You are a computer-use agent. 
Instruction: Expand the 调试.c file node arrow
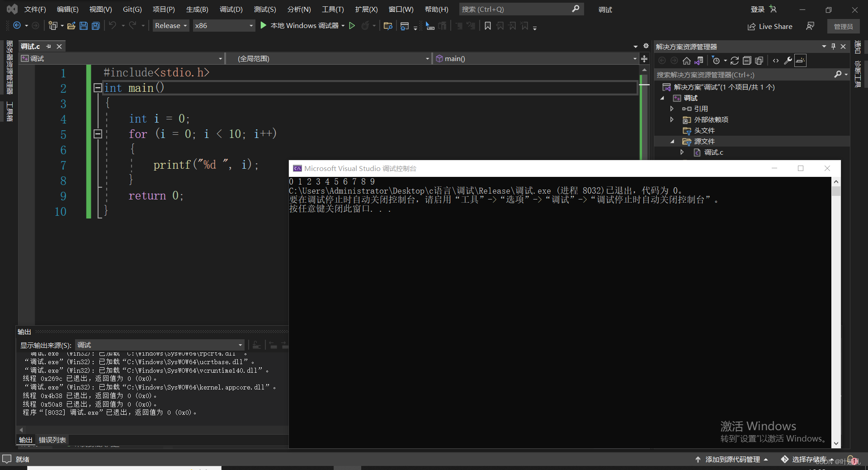pyautogui.click(x=682, y=152)
